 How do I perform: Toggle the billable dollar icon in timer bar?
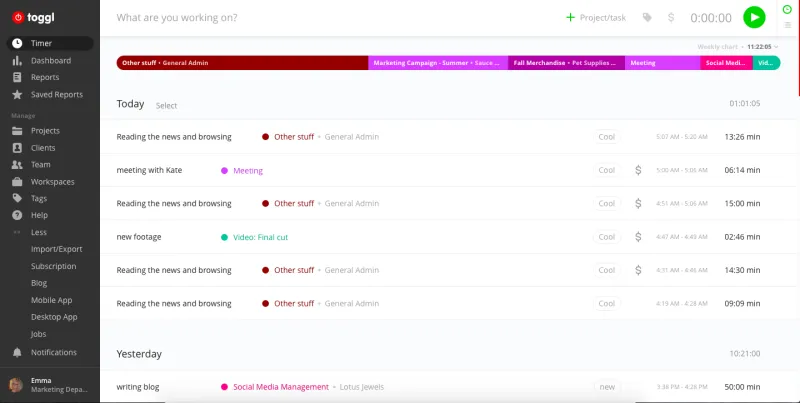[671, 17]
